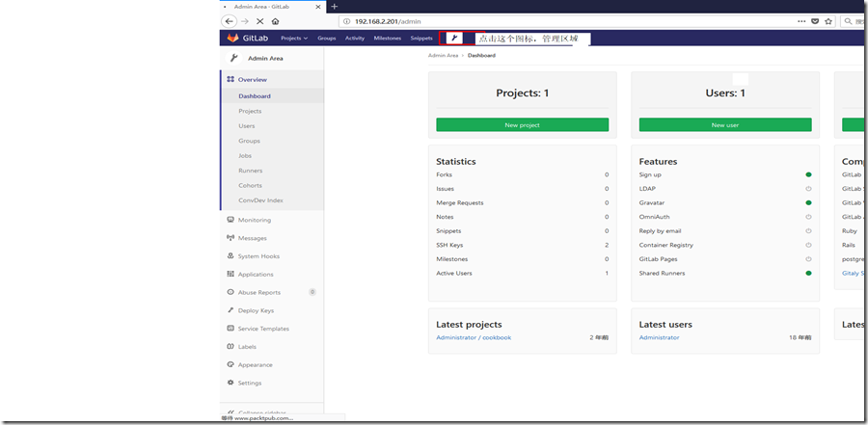Open Milestones in the top navbar
868x425 pixels.
point(387,39)
